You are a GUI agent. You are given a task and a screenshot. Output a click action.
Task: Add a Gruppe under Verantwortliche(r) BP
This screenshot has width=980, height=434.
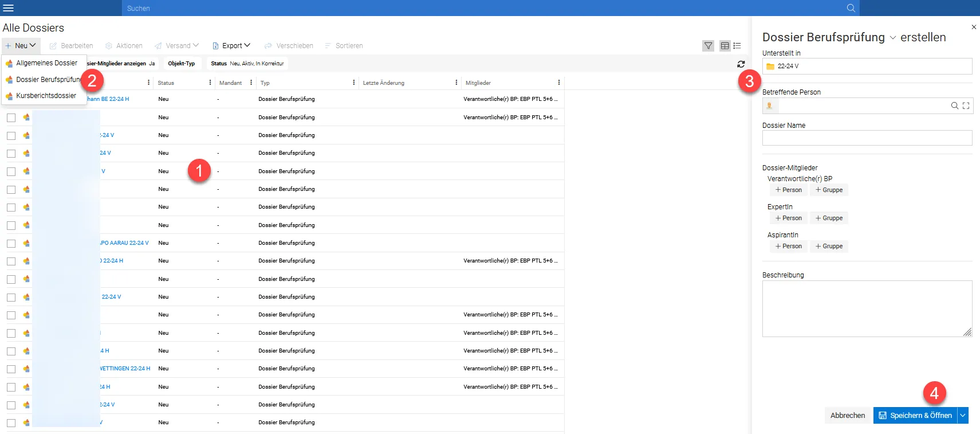tap(829, 190)
